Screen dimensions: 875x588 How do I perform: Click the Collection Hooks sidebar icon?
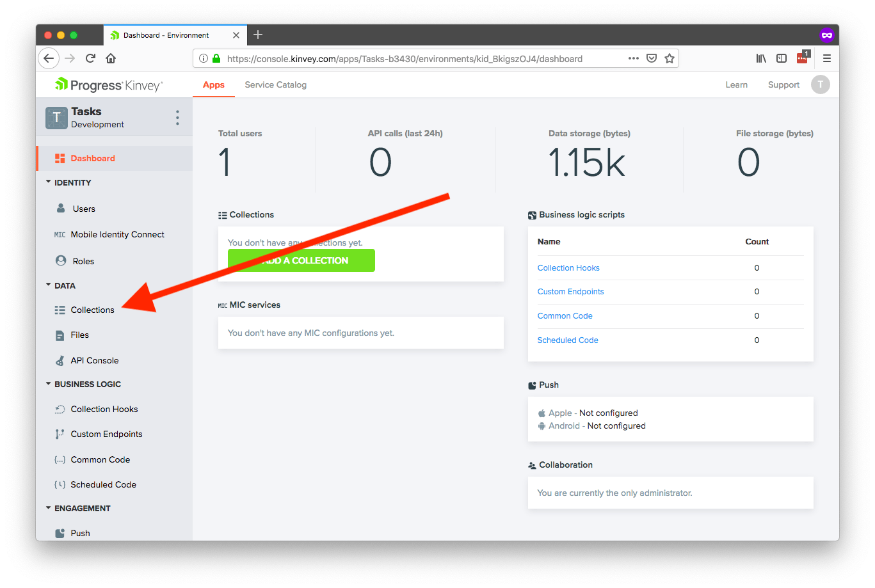click(x=60, y=409)
